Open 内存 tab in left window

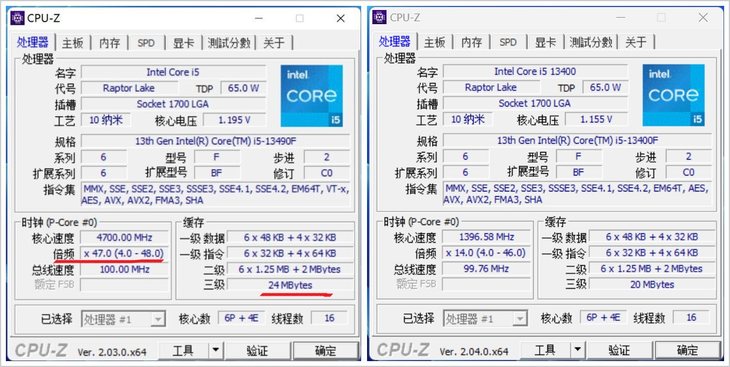click(110, 43)
